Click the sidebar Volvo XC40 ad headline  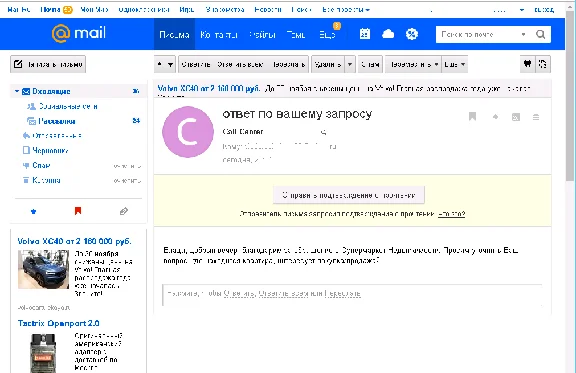[x=75, y=241]
